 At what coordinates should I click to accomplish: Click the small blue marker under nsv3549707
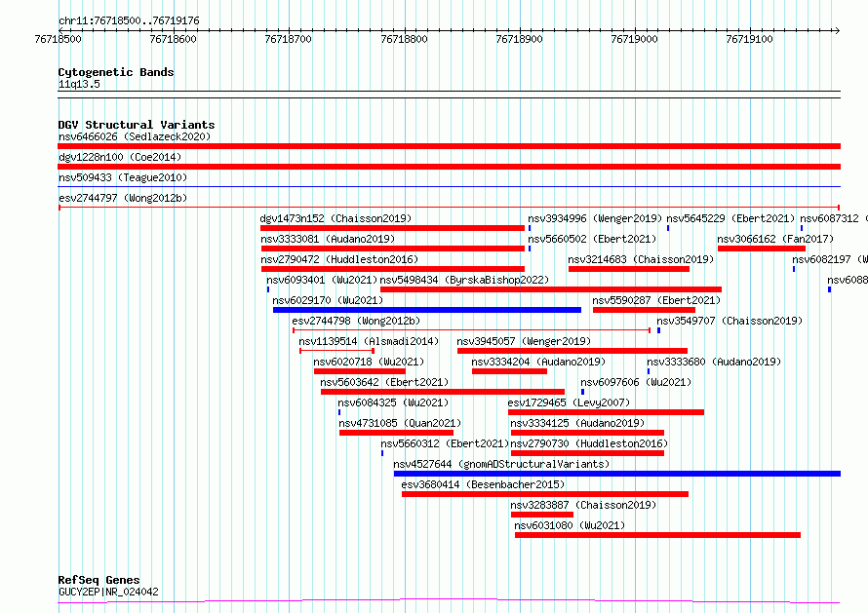coord(658,330)
